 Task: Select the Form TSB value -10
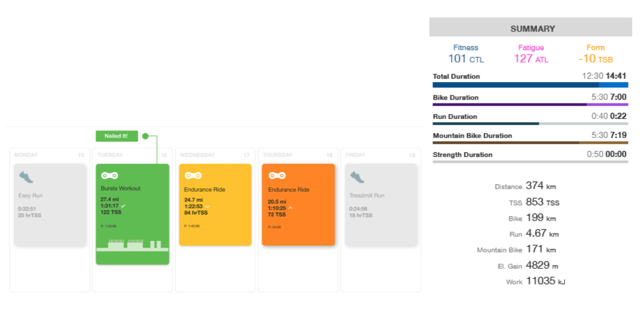(587, 59)
